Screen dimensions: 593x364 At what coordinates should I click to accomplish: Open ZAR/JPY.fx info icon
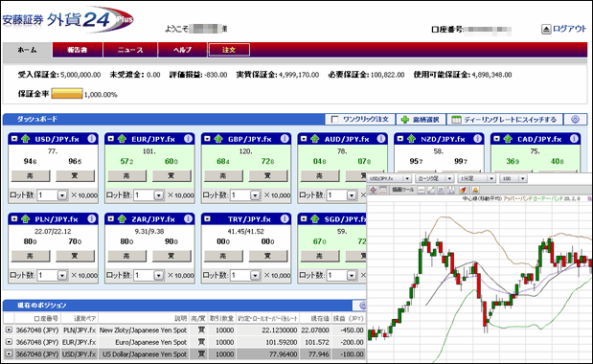[x=188, y=218]
